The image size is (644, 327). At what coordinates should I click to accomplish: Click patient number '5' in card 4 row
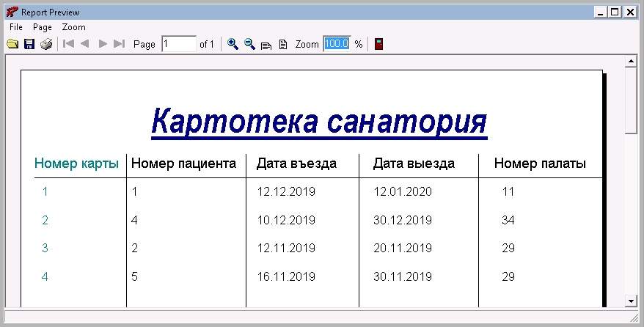click(x=134, y=276)
